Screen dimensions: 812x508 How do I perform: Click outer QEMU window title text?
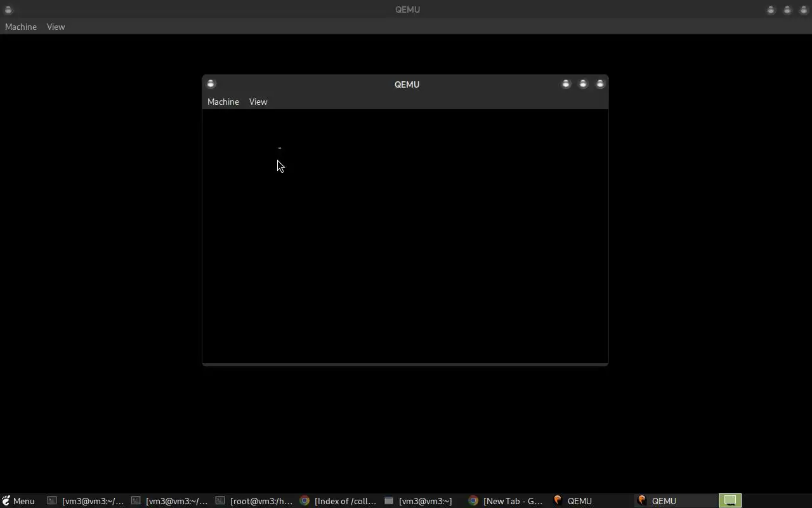tap(407, 10)
